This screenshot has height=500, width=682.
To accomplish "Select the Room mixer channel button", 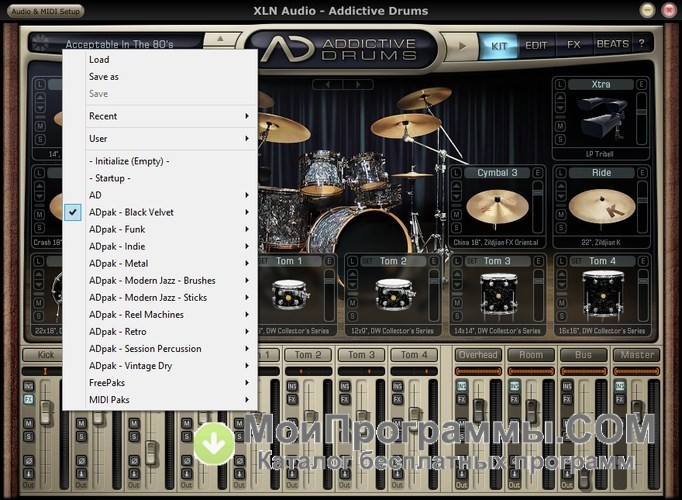I will coord(531,355).
